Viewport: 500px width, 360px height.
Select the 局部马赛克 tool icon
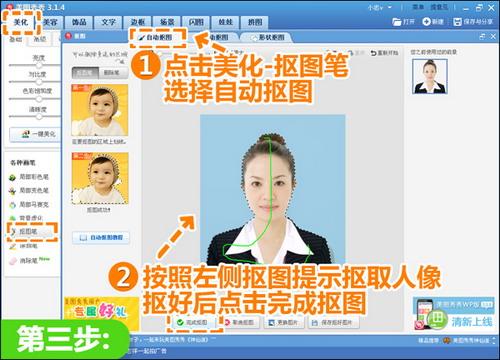(x=12, y=205)
